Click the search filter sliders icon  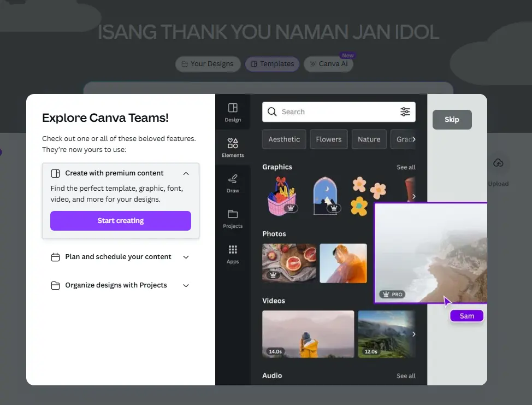point(405,111)
